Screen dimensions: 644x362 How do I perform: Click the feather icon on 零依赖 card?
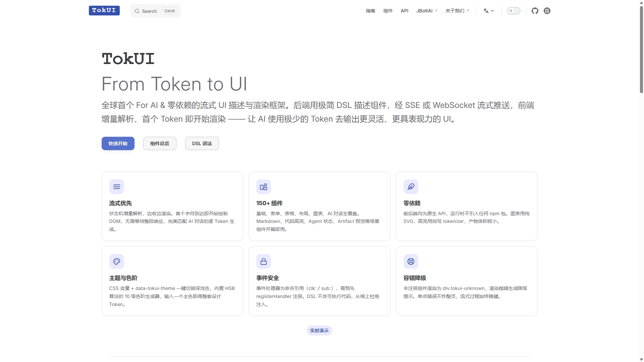(411, 187)
